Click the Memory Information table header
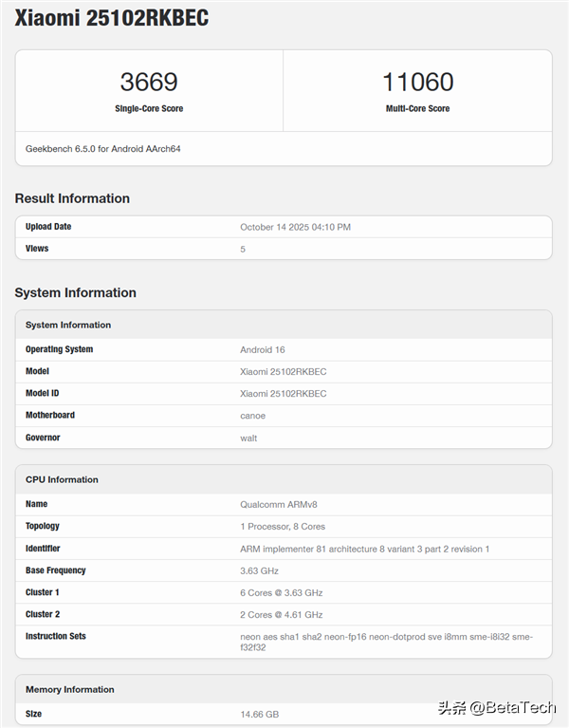 click(x=70, y=689)
